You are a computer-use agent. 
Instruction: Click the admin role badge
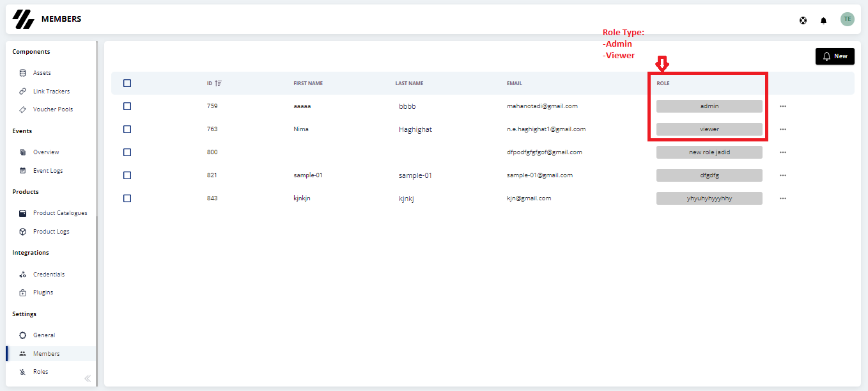pyautogui.click(x=709, y=106)
